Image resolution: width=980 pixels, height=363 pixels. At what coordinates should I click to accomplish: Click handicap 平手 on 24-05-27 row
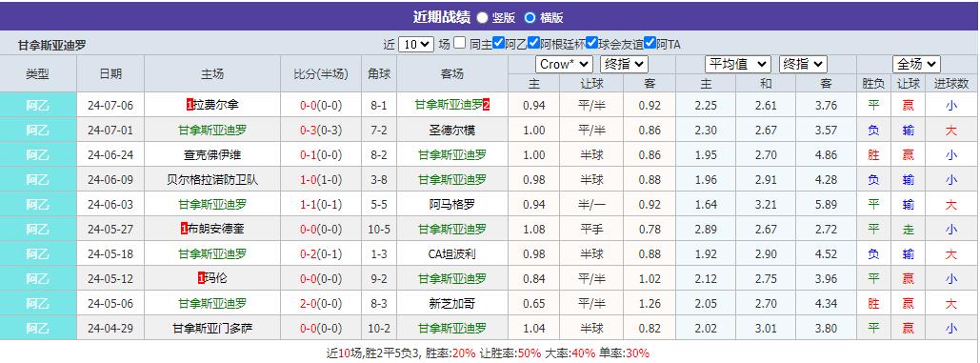click(x=591, y=230)
